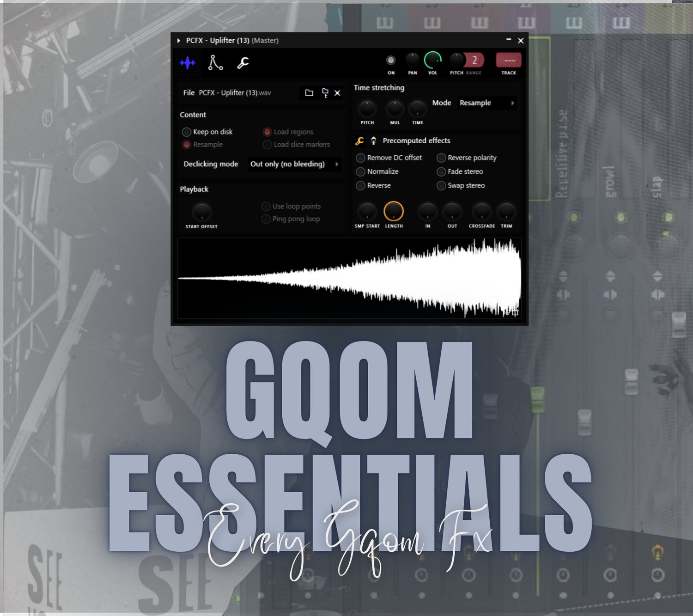Click the file browser tree icon beside the folder
Viewport: 693px width, 616px height.
click(325, 93)
